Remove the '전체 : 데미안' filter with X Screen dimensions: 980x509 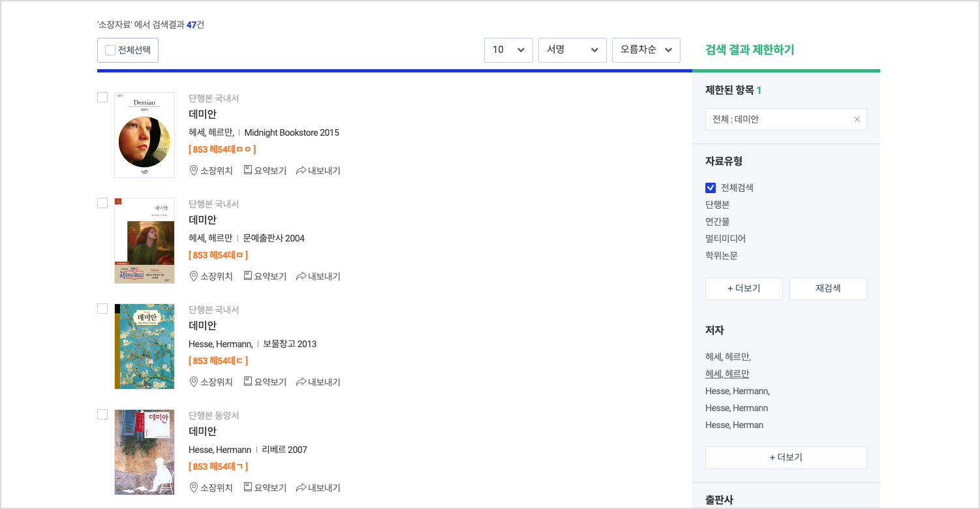coord(857,119)
